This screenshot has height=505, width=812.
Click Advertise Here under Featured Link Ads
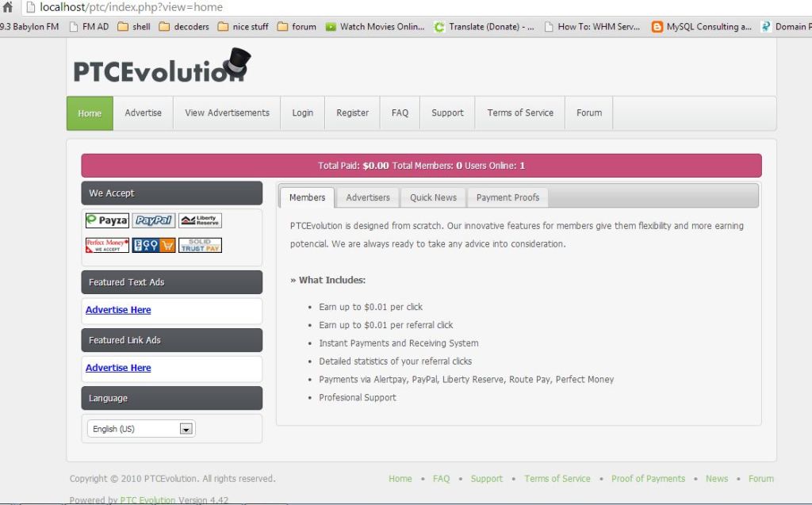click(118, 368)
